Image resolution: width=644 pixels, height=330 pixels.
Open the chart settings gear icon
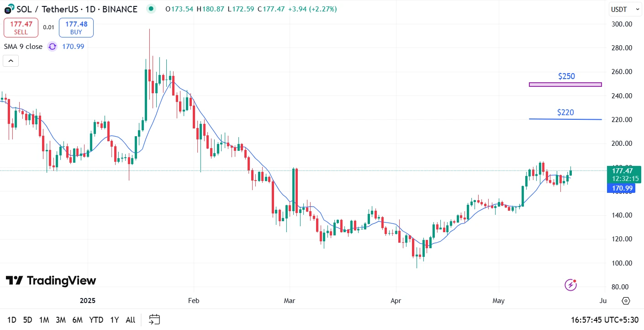tap(626, 301)
